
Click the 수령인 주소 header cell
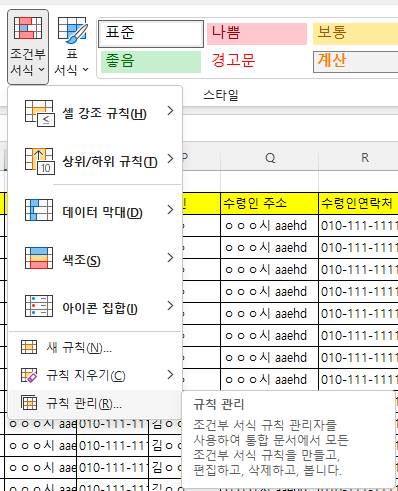[269, 203]
